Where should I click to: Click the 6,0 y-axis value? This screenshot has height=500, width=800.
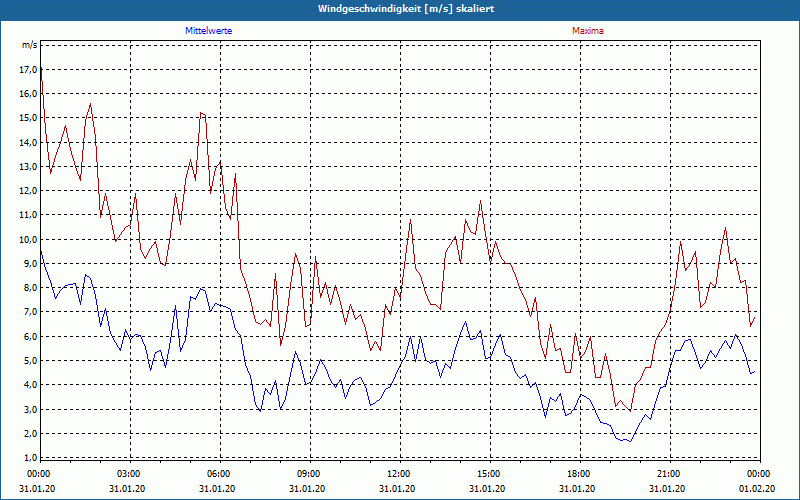tap(30, 336)
